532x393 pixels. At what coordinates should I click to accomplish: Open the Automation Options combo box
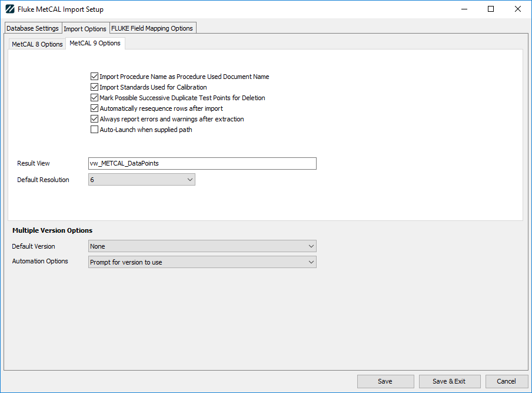coord(202,262)
